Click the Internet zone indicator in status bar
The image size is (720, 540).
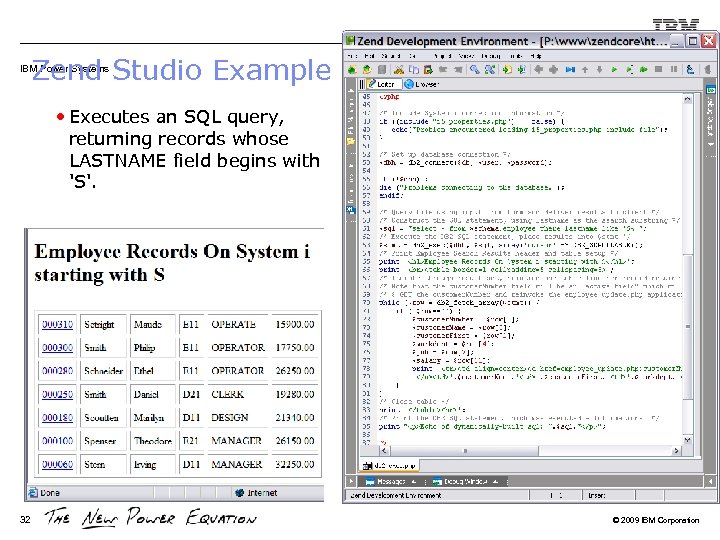pyautogui.click(x=256, y=493)
